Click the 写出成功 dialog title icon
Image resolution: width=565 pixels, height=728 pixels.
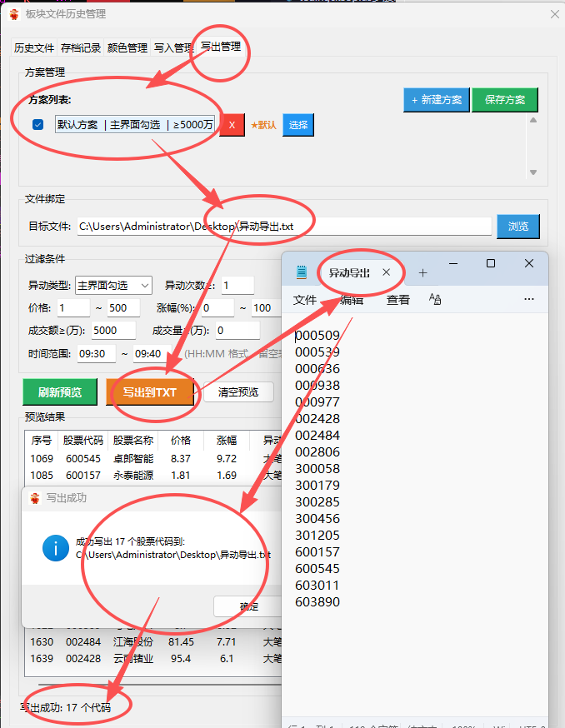35,498
